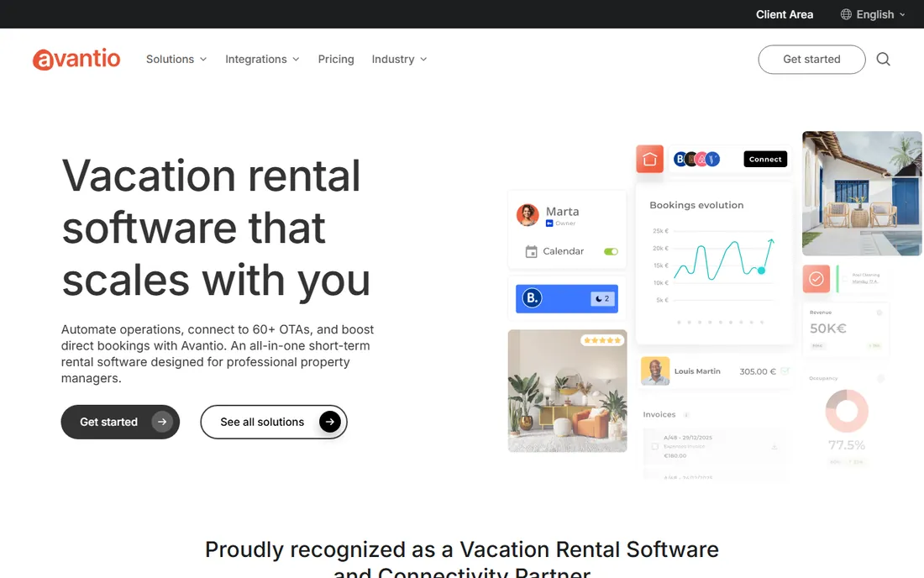Click the black Connect button
This screenshot has height=578, width=924.
click(x=765, y=159)
